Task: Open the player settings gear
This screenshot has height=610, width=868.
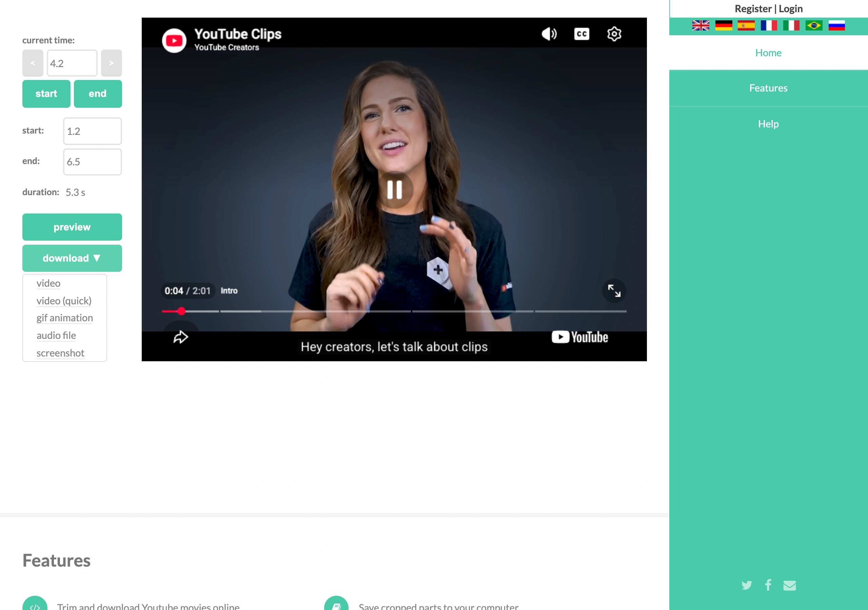Action: coord(614,34)
